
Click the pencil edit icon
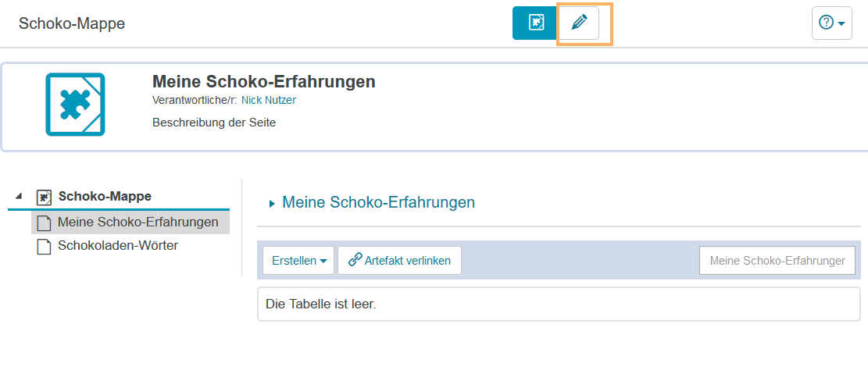[x=579, y=23]
